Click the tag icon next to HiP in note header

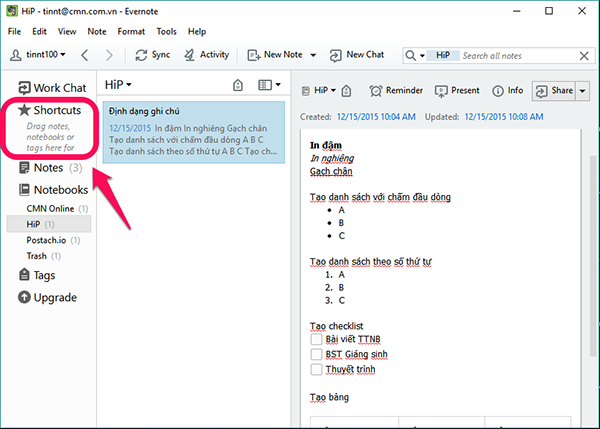(x=346, y=91)
